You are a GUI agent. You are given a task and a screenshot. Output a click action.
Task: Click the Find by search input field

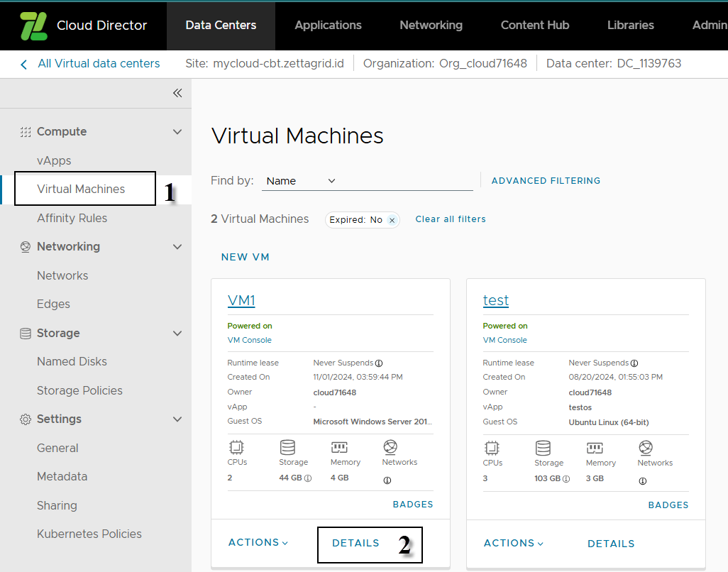tap(407, 181)
